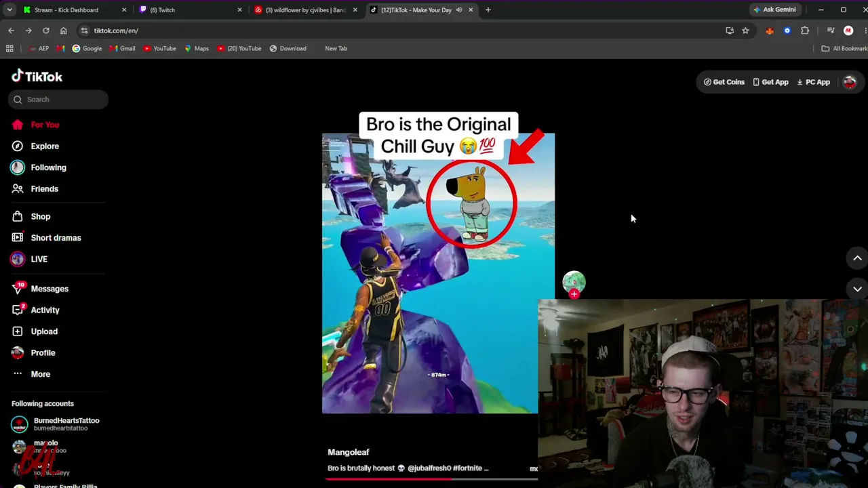Click the Get App button
This screenshot has height=488, width=868.
tap(770, 82)
